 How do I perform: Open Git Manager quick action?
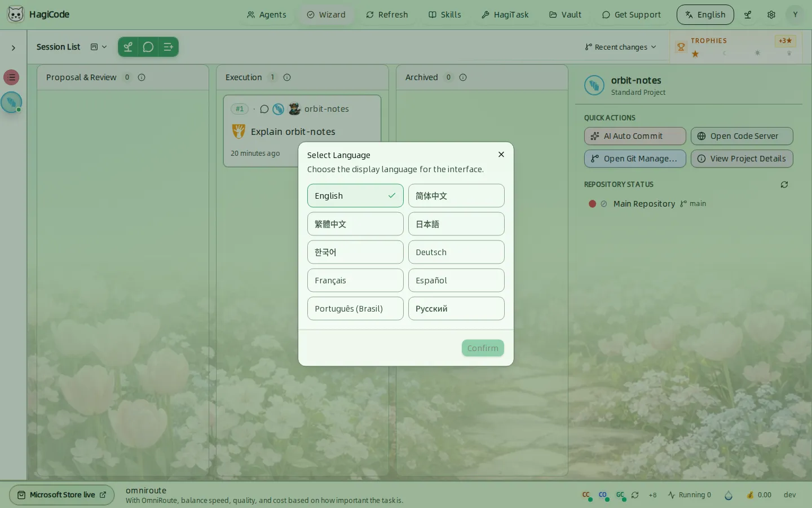click(x=635, y=159)
